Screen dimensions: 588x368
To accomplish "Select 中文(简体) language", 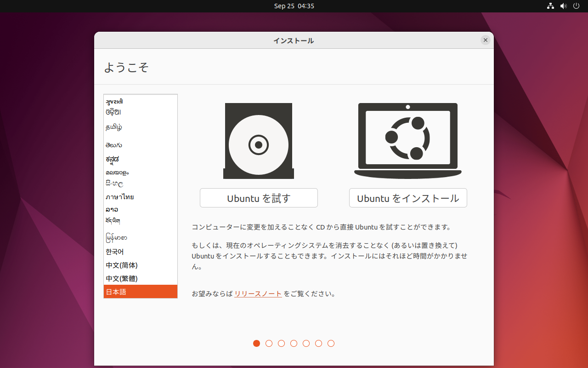I will point(140,265).
